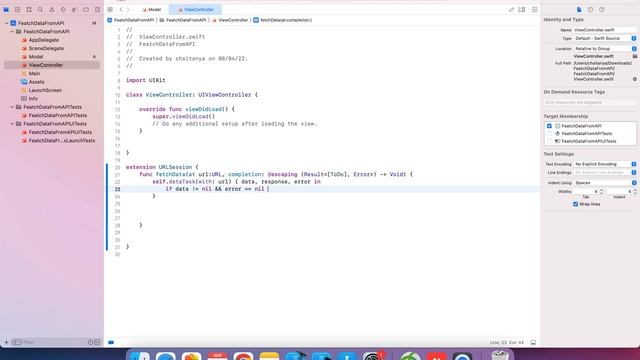Open the Model file in navigator

(x=36, y=57)
